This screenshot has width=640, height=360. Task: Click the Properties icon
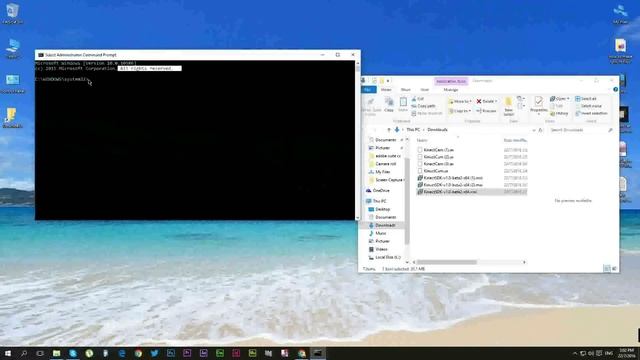point(539,104)
